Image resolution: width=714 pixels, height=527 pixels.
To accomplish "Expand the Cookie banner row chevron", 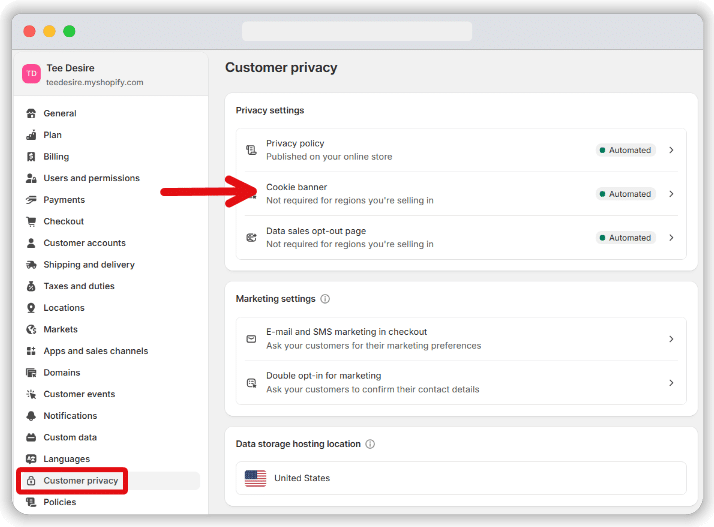I will tap(671, 194).
